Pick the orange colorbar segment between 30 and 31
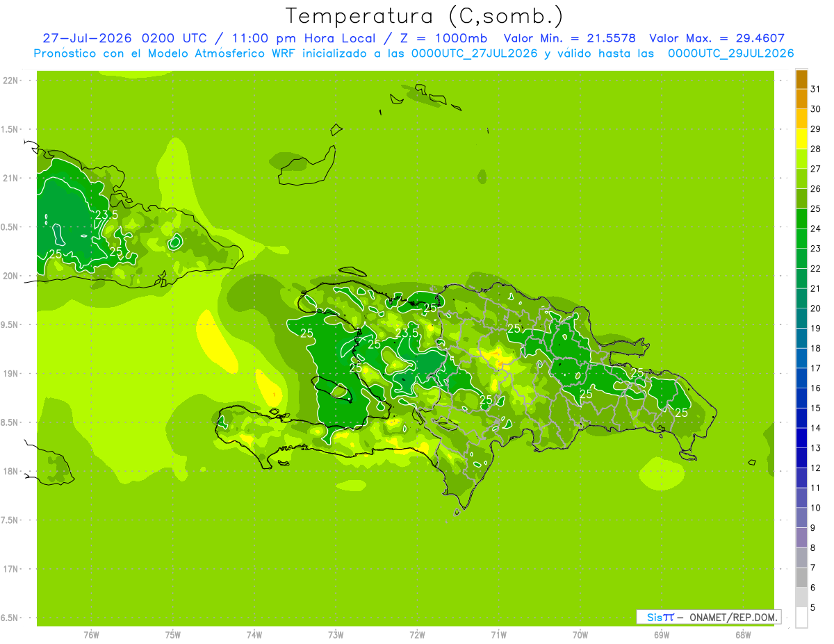Image resolution: width=834 pixels, height=644 pixels. tap(801, 99)
